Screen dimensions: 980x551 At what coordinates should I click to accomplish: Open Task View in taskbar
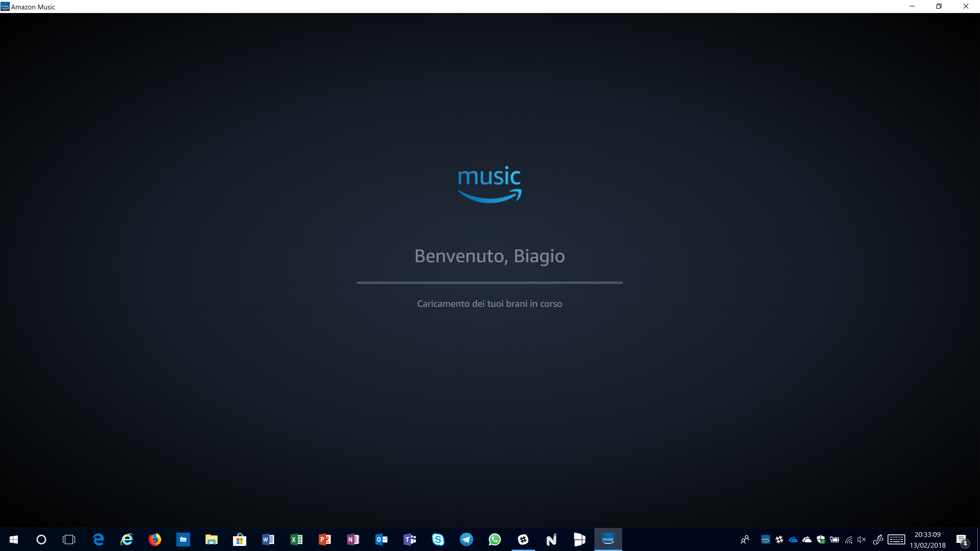point(69,539)
